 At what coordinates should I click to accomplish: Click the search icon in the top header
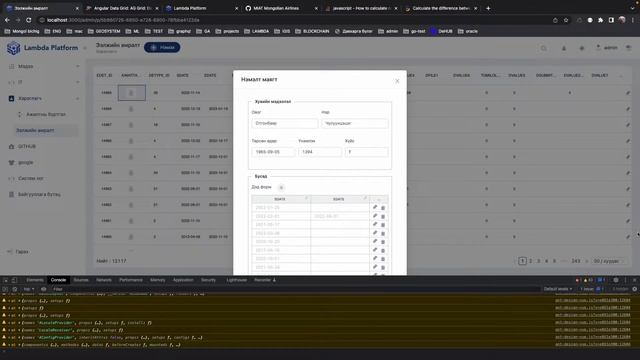[544, 48]
